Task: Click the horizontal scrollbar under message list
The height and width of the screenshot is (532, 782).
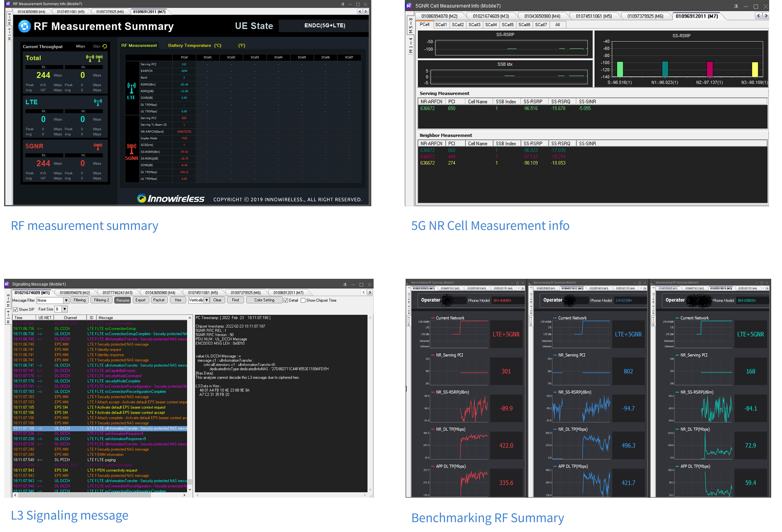Action: coord(100,495)
